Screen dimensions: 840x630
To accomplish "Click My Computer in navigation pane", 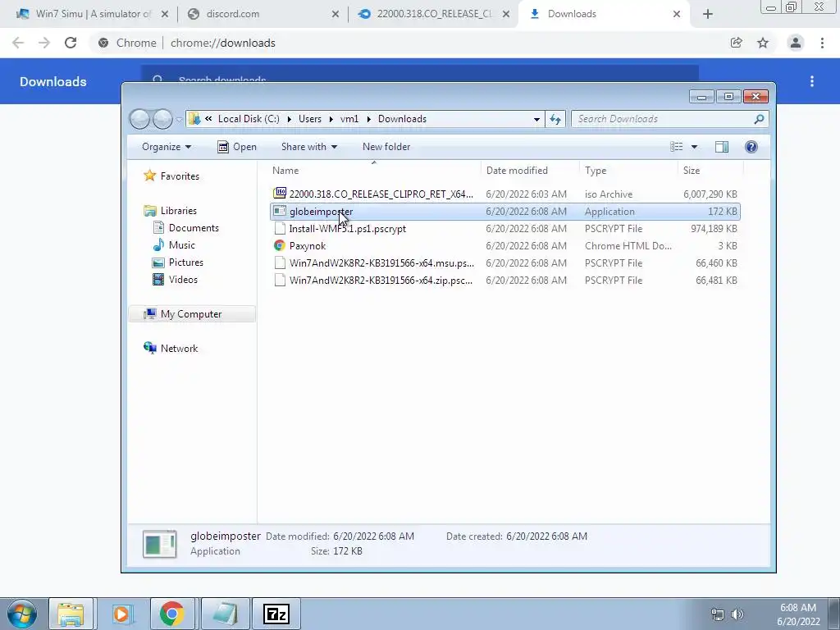I will (190, 314).
